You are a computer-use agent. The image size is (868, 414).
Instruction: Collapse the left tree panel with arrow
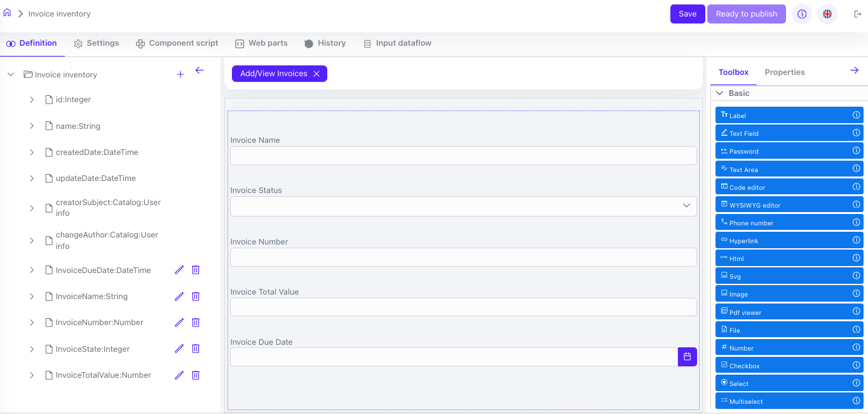[x=200, y=70]
